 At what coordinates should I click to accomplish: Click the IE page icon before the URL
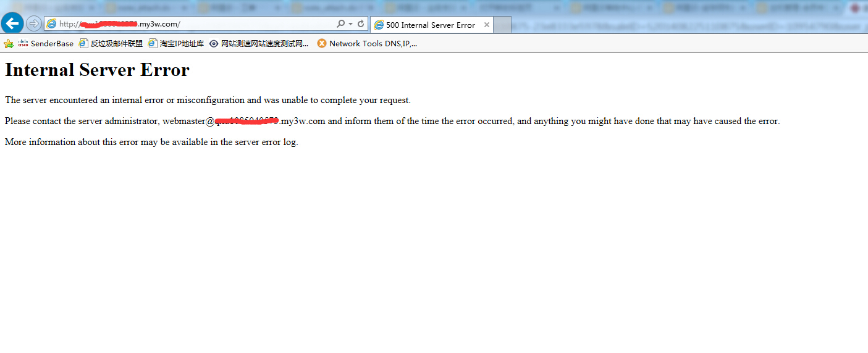pos(52,23)
